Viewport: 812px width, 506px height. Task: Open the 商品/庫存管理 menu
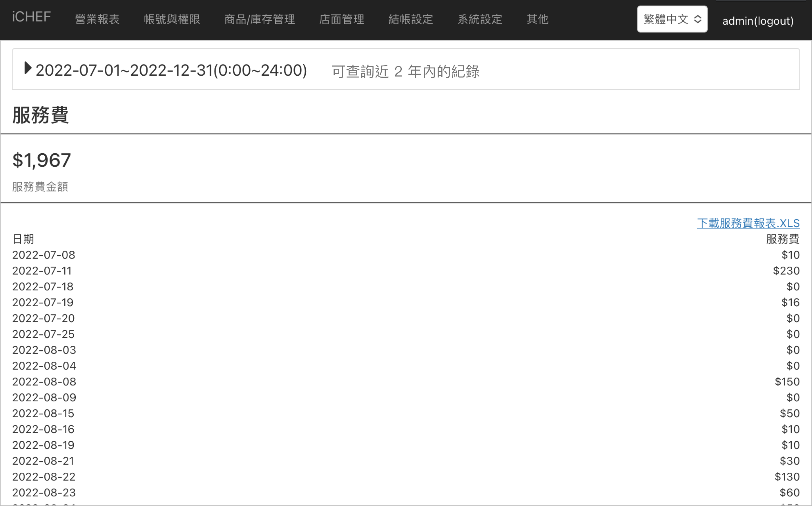260,19
